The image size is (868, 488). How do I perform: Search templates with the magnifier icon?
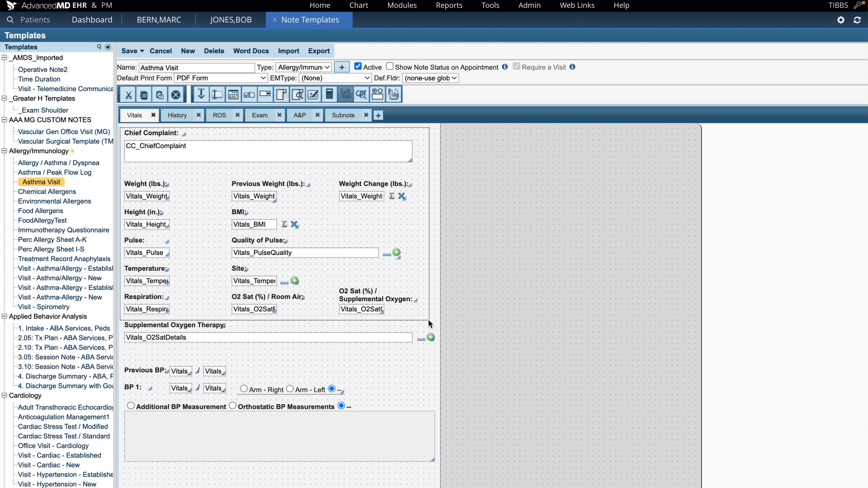point(99,47)
